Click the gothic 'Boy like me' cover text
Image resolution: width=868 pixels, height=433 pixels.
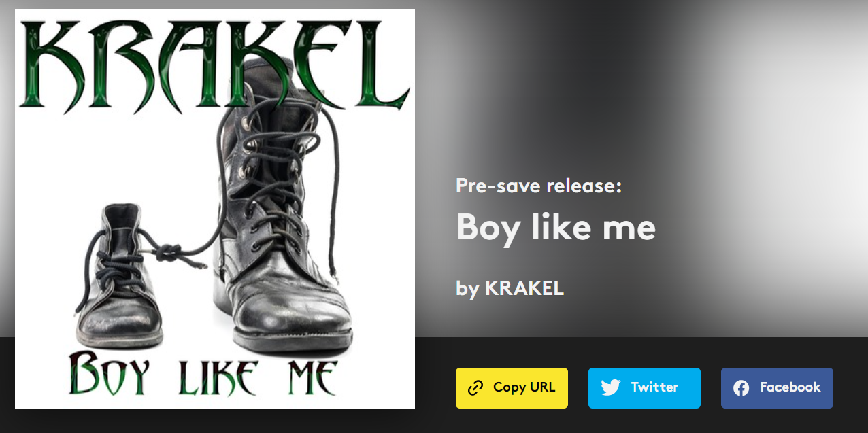coord(203,374)
